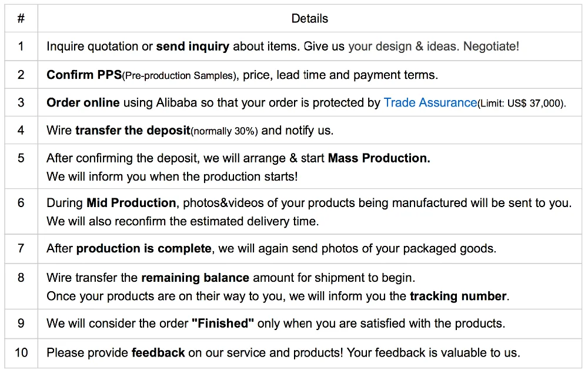588x373 pixels.
Task: Select row number 3 cell
Action: [21, 102]
